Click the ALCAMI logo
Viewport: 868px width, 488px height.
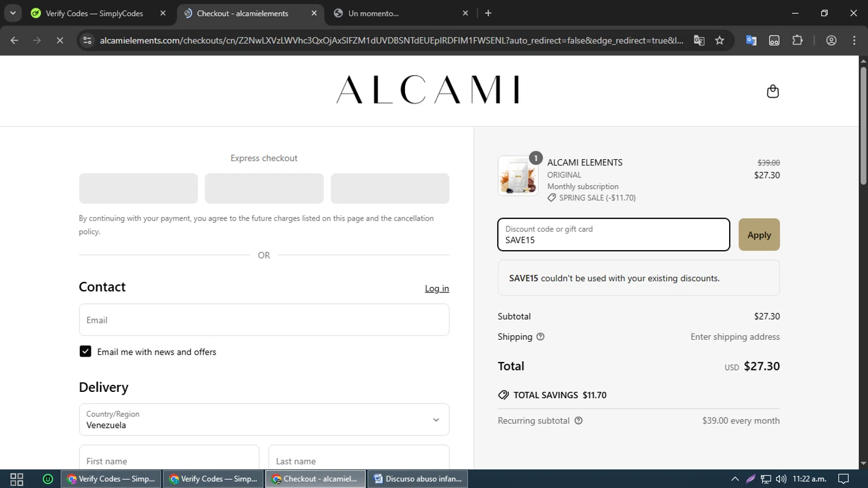click(428, 90)
